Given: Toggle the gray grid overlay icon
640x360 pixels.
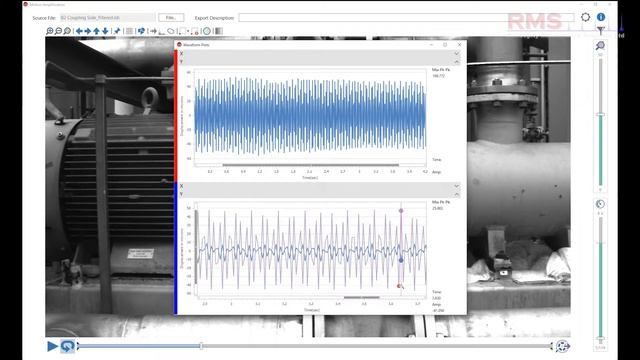Looking at the screenshot, I should 129,31.
